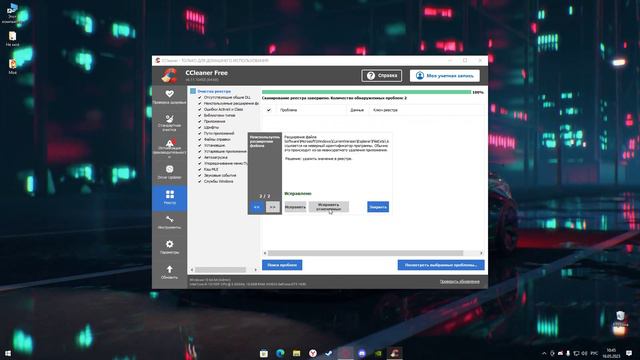Click the microphone tray icon
The image size is (640, 360).
point(568,353)
